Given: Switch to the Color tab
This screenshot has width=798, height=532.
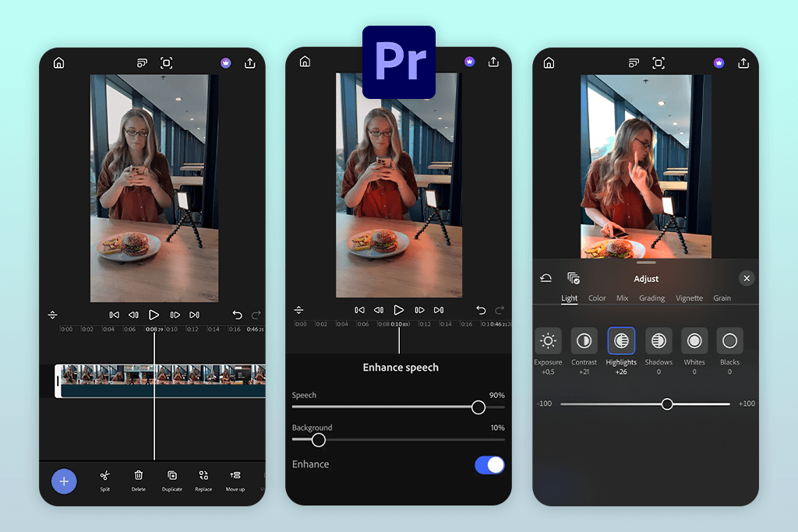Looking at the screenshot, I should [597, 298].
